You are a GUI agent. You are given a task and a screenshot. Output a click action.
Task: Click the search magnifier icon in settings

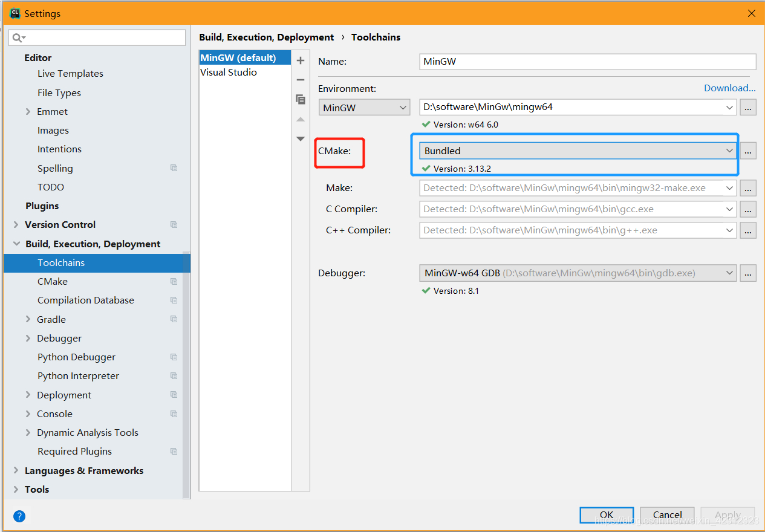tap(18, 37)
